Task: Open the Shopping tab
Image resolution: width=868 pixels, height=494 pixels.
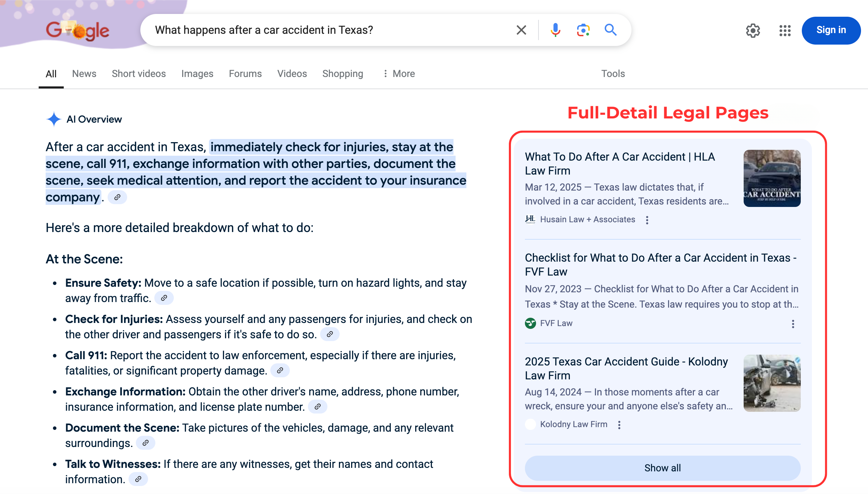Action: [x=343, y=74]
